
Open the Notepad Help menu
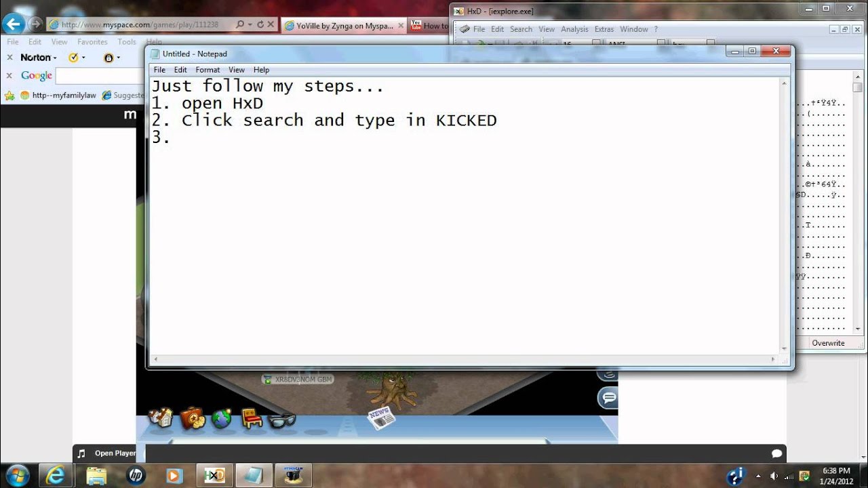coord(261,70)
